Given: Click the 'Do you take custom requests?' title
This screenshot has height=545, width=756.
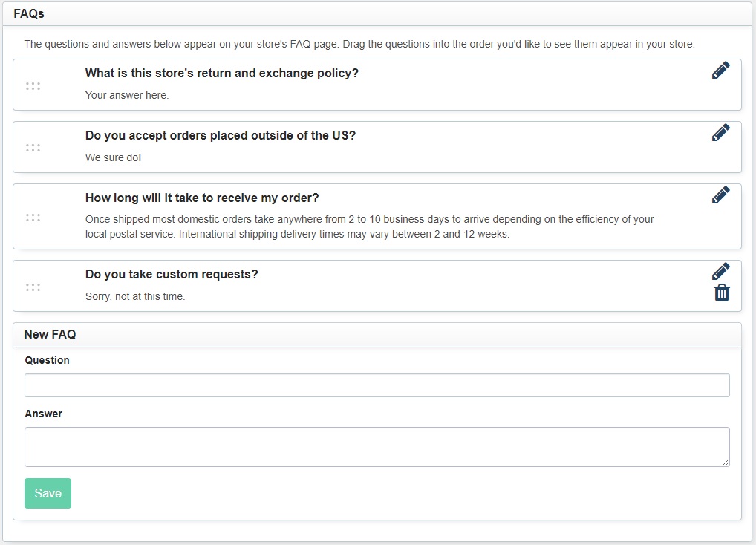Looking at the screenshot, I should pos(172,274).
